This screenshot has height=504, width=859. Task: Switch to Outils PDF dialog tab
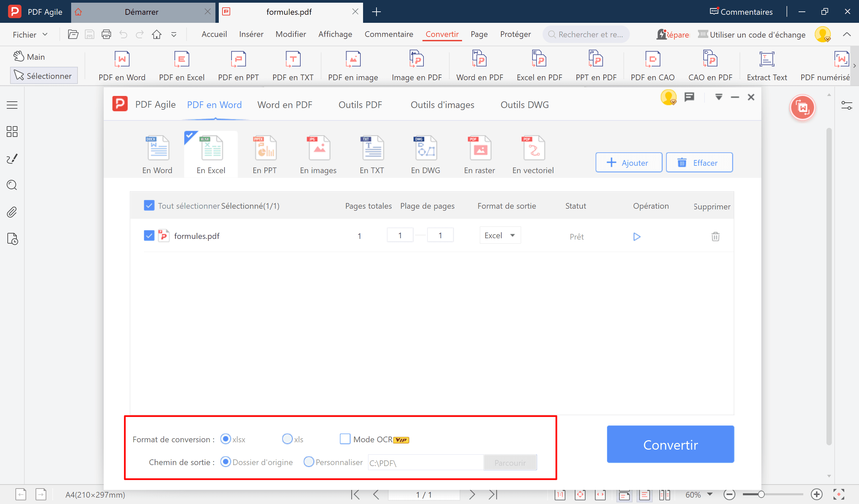[360, 105]
